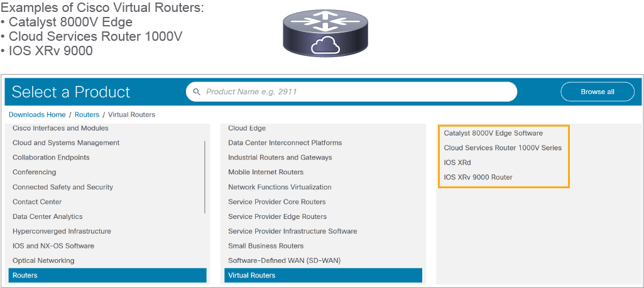644x288 pixels.
Task: Open the Routers breadcrumb link
Action: pos(87,114)
